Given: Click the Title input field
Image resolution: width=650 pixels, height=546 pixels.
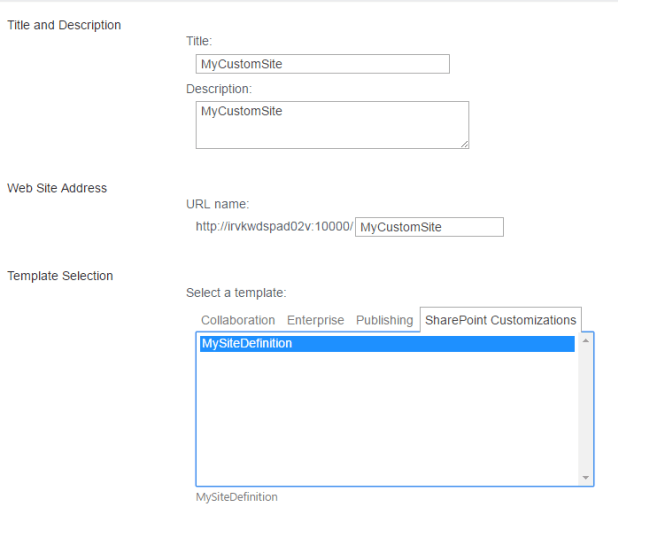Looking at the screenshot, I should coord(322,64).
